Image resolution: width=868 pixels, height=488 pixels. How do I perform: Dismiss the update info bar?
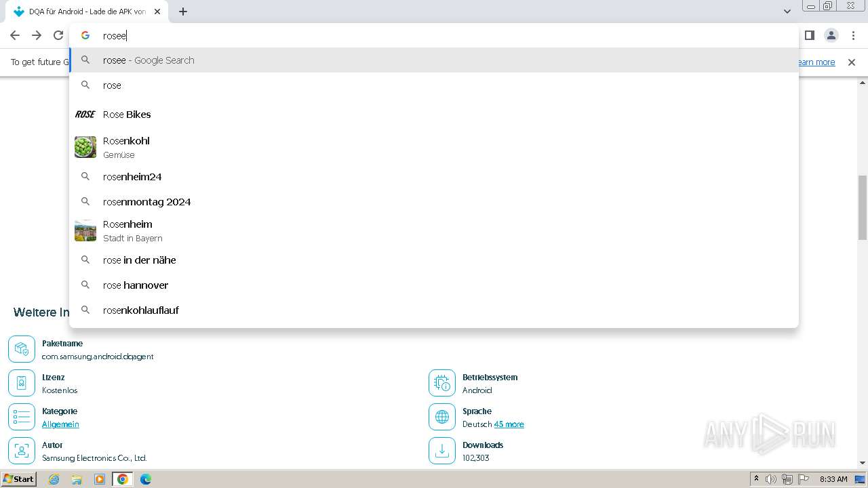[852, 62]
